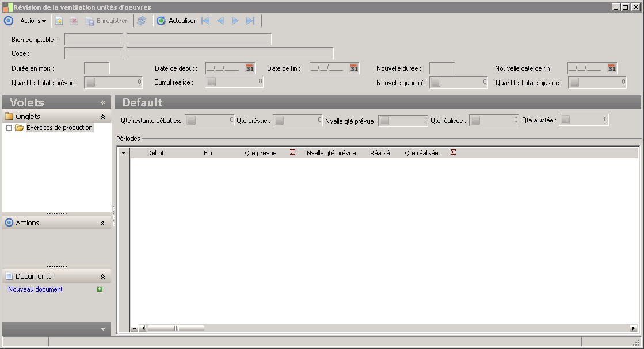Collapse the Onglets section
Viewport: 644px width, 349px height.
[x=102, y=117]
